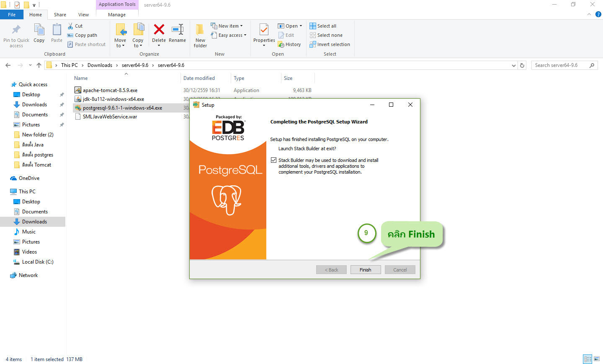This screenshot has height=364, width=603.
Task: Click the Rename icon
Action: coord(178,29)
